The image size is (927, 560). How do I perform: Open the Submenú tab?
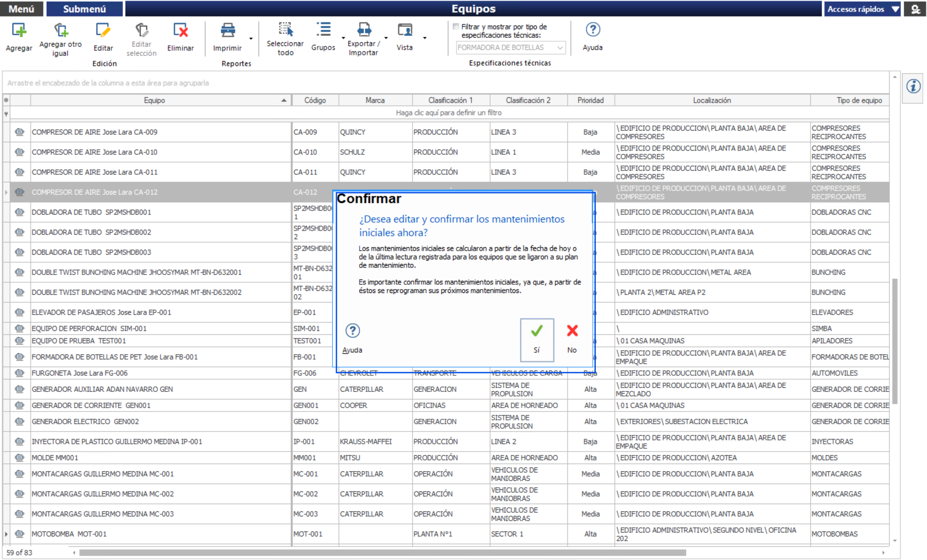(84, 9)
